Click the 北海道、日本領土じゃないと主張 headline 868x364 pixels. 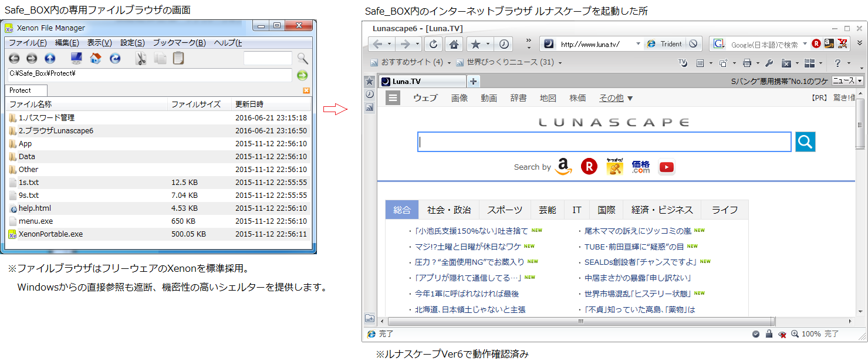click(x=470, y=309)
